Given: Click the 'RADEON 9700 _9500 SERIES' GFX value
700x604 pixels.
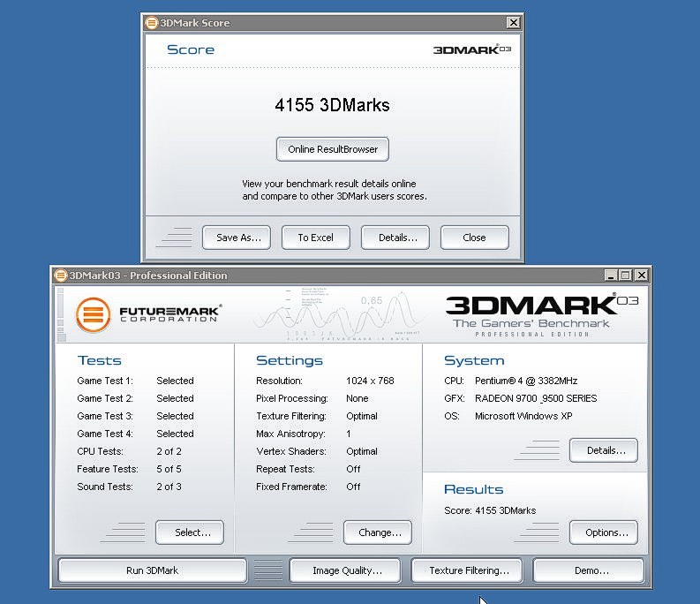Looking at the screenshot, I should point(536,398).
